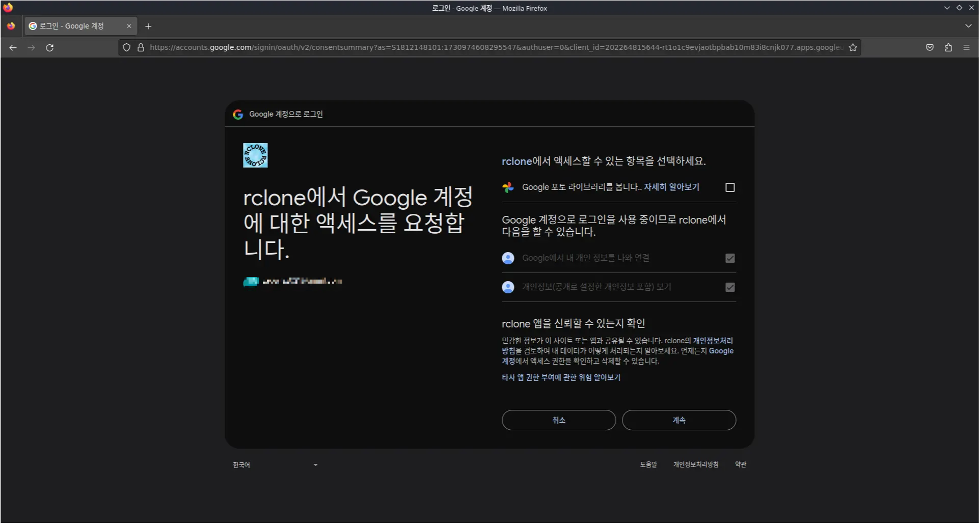Open 타사 앱 권한 부여에 관한 위험 알아보기
Viewport: 980px width, 524px height.
(561, 377)
